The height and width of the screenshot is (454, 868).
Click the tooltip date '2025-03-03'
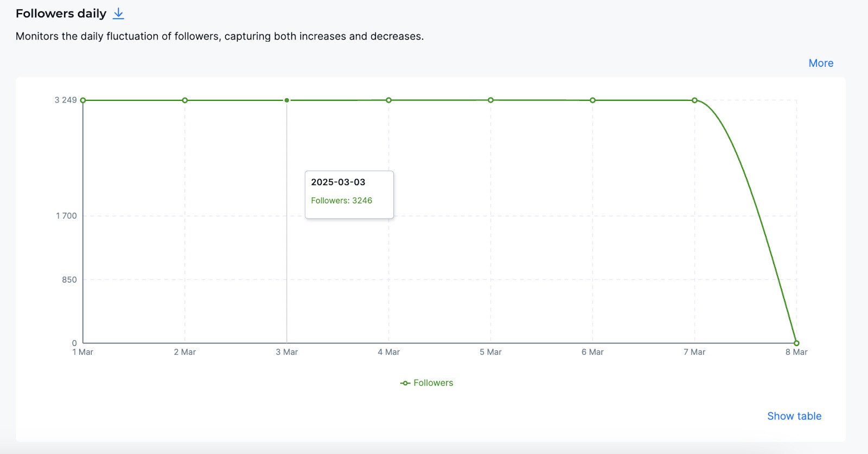pyautogui.click(x=338, y=182)
